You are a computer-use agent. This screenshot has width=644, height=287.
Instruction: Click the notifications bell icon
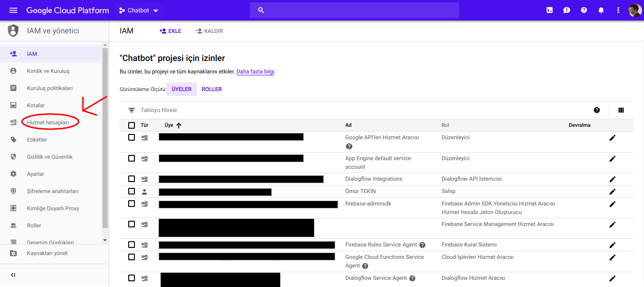(x=601, y=10)
